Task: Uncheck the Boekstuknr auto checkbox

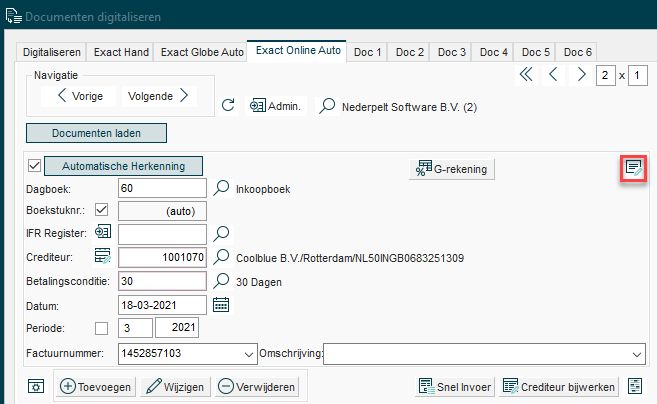Action: tap(101, 210)
